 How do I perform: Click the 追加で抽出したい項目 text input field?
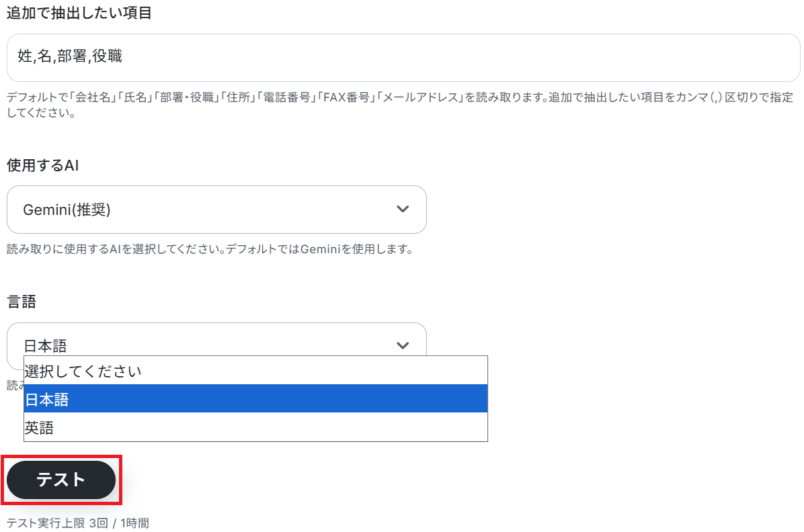(x=403, y=58)
